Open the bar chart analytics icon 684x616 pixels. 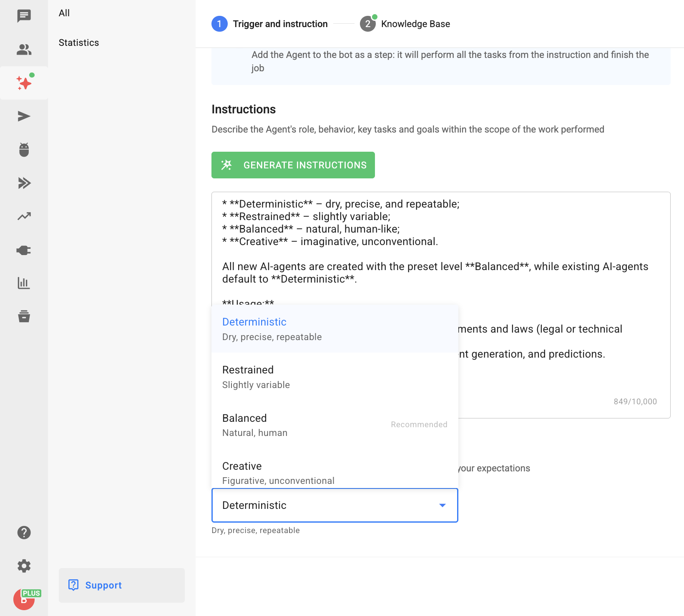click(24, 283)
